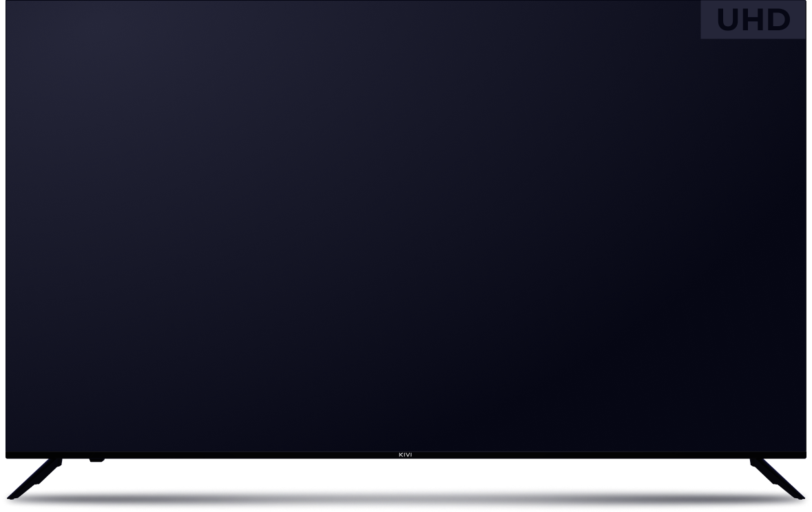
Task: Click the screen area just below the UHD badge
Action: (753, 55)
